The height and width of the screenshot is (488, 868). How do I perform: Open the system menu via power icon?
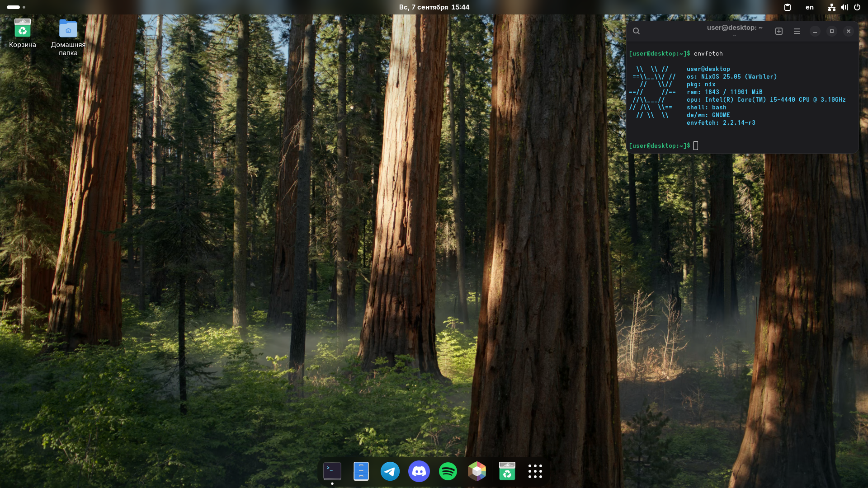click(x=857, y=7)
